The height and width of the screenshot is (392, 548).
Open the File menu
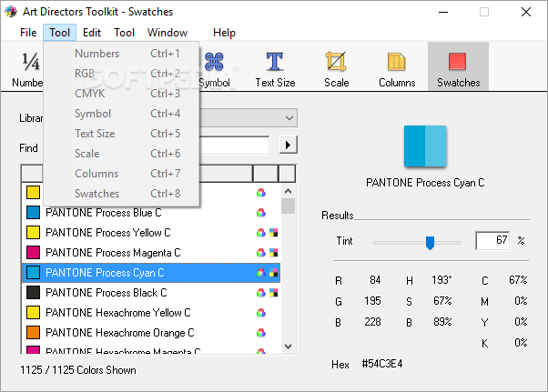point(28,33)
